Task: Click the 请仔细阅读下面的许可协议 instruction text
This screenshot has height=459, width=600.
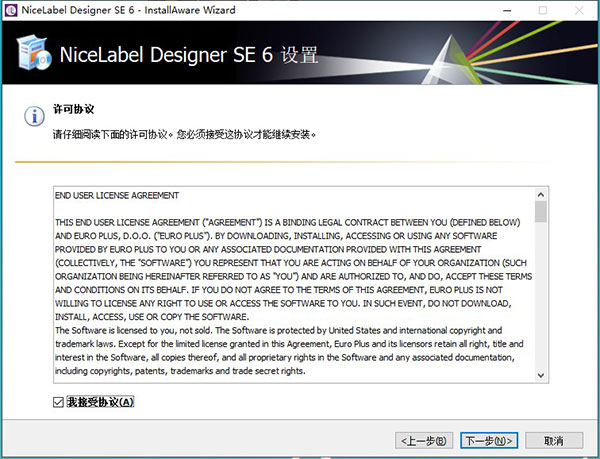Action: [x=185, y=135]
